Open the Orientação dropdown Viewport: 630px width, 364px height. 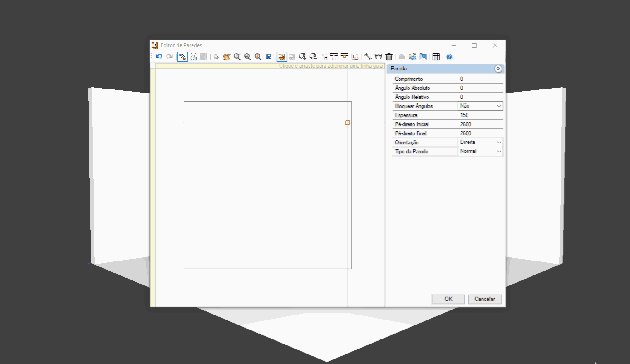(x=499, y=143)
